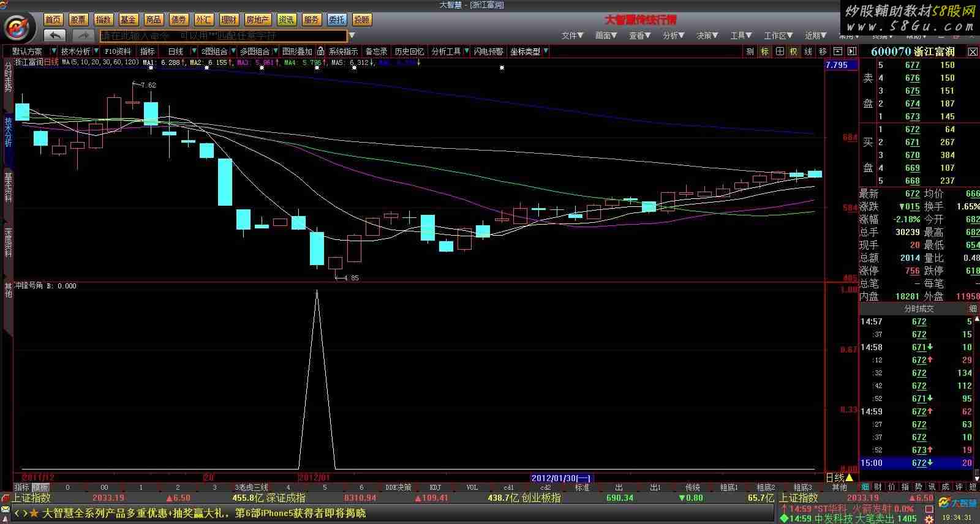This screenshot has height=524, width=980.
Task: Select the 模板 tab at bottom left
Action: click(40, 487)
